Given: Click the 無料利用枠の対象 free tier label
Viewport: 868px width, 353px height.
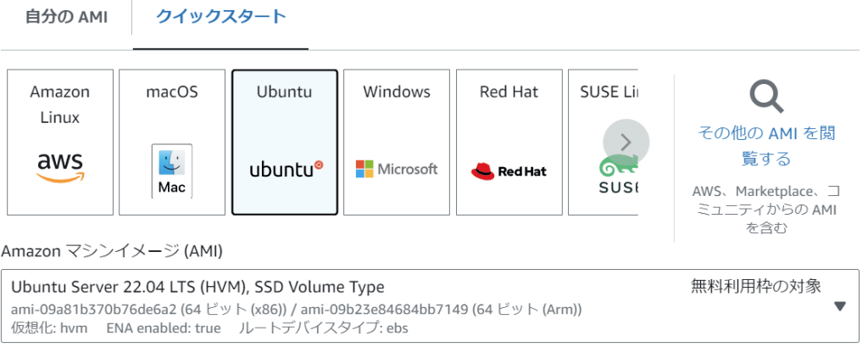Looking at the screenshot, I should tap(755, 287).
